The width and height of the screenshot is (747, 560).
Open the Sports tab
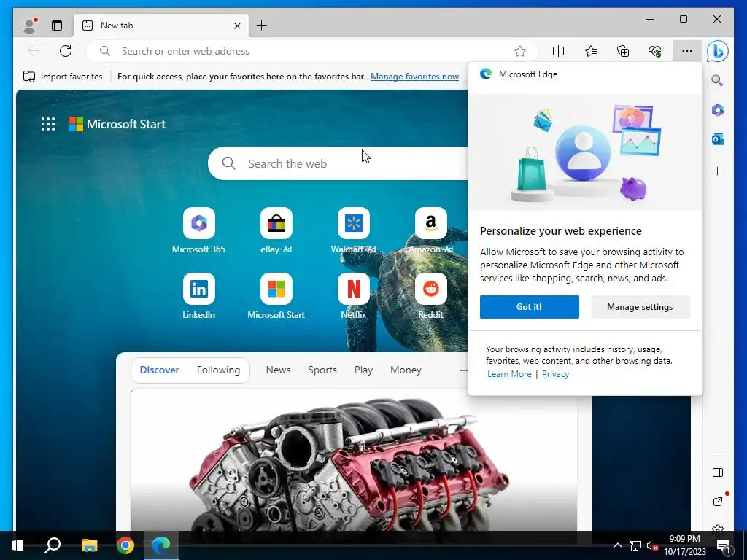coord(322,370)
